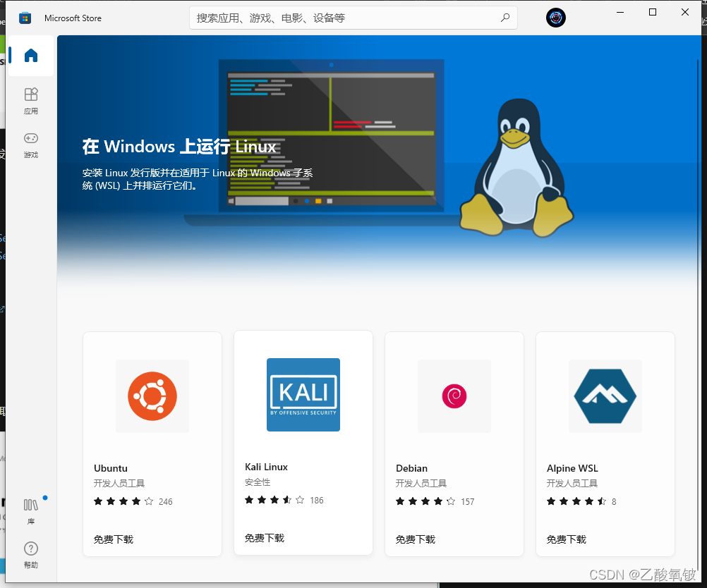The width and height of the screenshot is (707, 588).
Task: Click the search input field
Action: tap(353, 18)
